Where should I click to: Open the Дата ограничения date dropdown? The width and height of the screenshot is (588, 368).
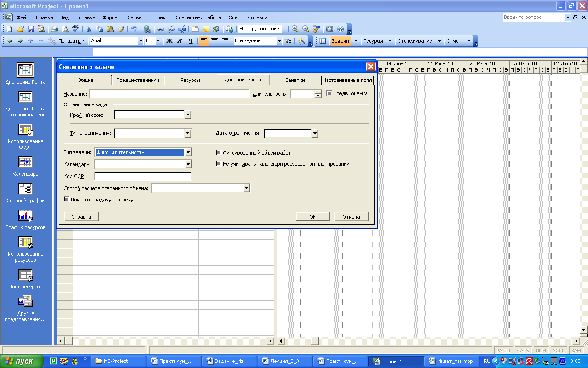point(315,133)
